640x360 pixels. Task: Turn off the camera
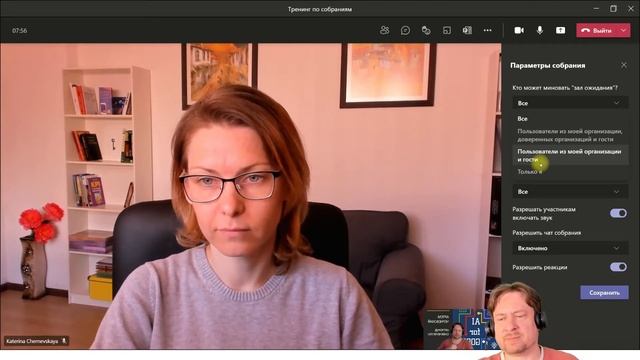pyautogui.click(x=519, y=30)
